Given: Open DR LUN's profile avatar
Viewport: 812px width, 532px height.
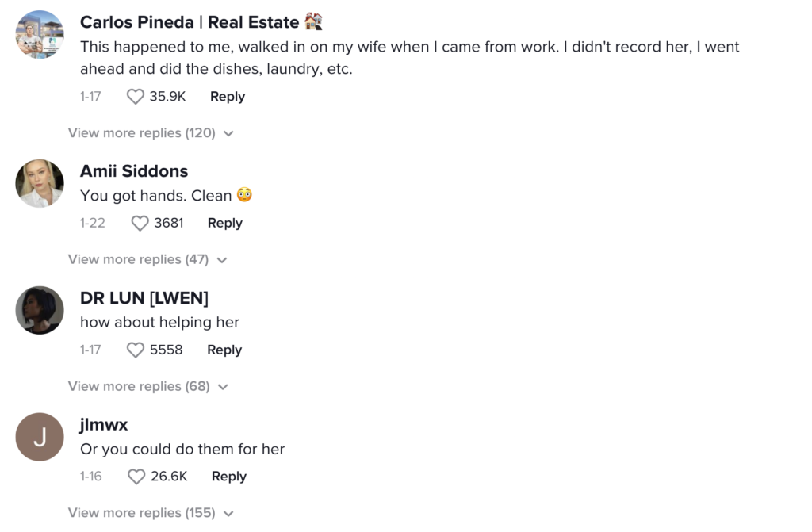Looking at the screenshot, I should click(40, 310).
